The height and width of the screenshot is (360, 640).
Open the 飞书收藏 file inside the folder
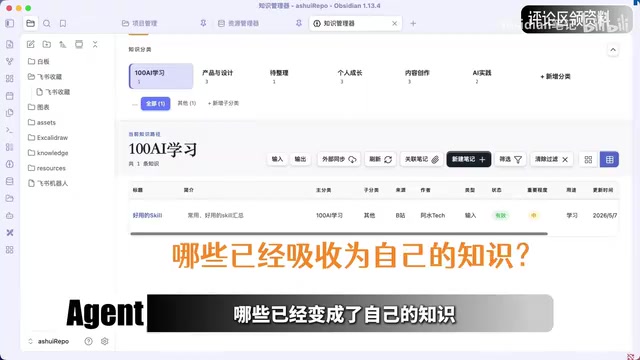click(53, 92)
